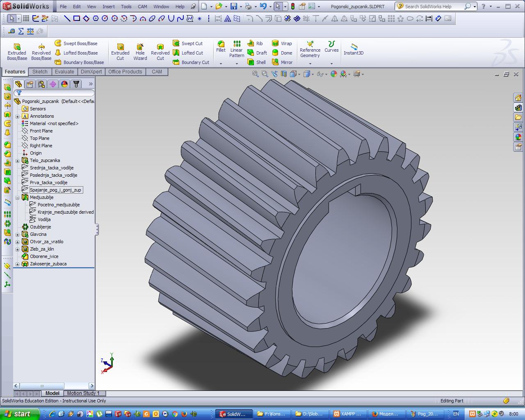Click the Zoom to Fit view icon

pos(255,74)
